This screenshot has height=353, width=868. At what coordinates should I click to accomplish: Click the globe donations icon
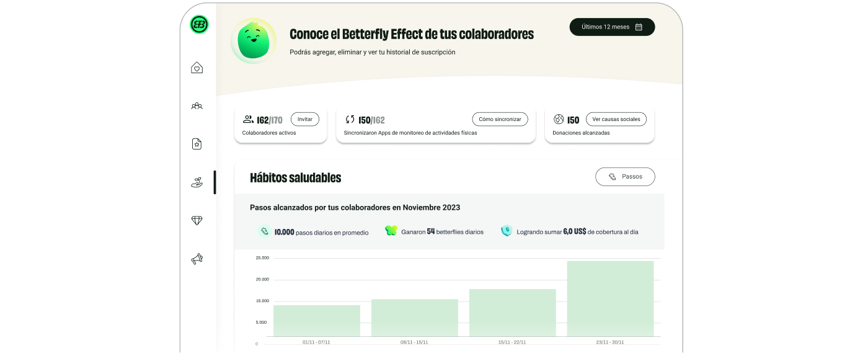[559, 119]
